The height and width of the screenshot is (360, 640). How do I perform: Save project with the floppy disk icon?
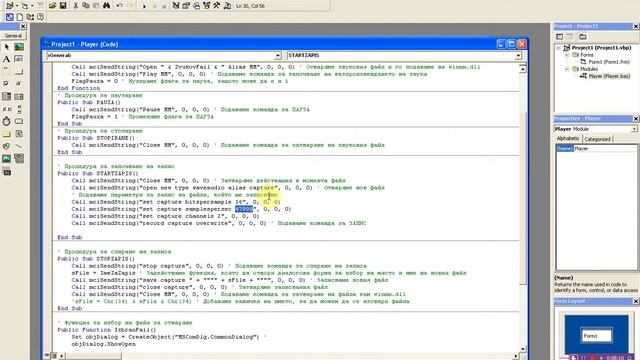click(63, 6)
